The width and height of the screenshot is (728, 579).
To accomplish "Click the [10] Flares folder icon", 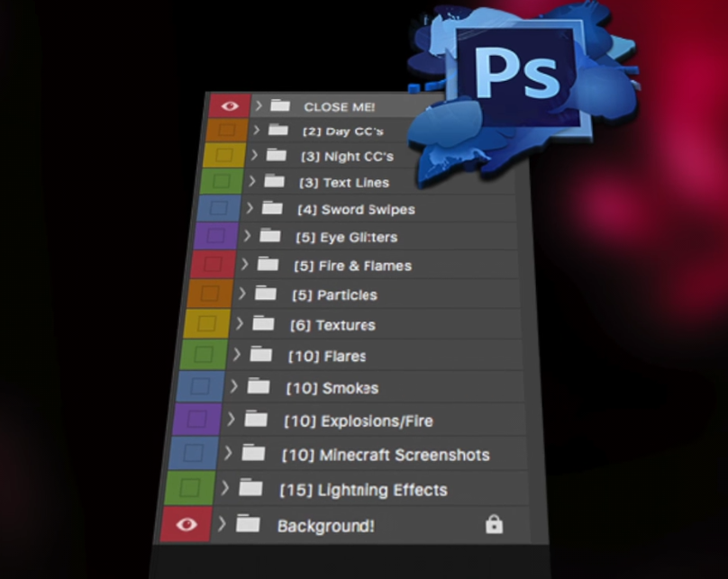I will [x=261, y=354].
